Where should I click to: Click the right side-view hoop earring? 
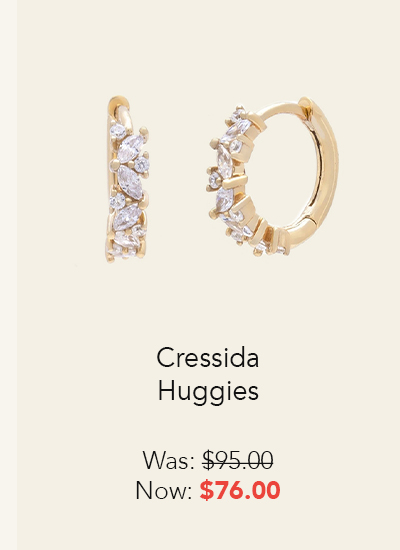coord(273,176)
